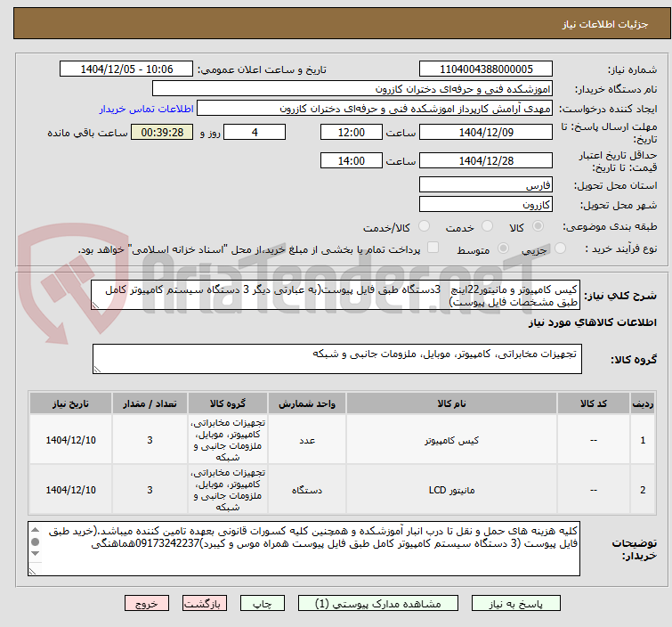Click delivery province field 'فارس'
The height and width of the screenshot is (627, 672).
[x=486, y=185]
